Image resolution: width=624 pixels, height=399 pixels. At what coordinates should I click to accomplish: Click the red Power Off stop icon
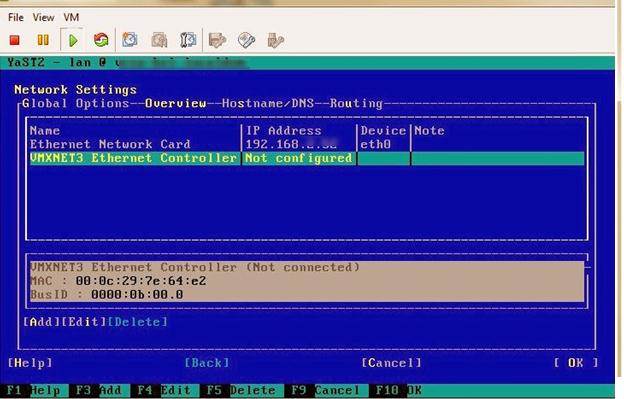pyautogui.click(x=15, y=40)
